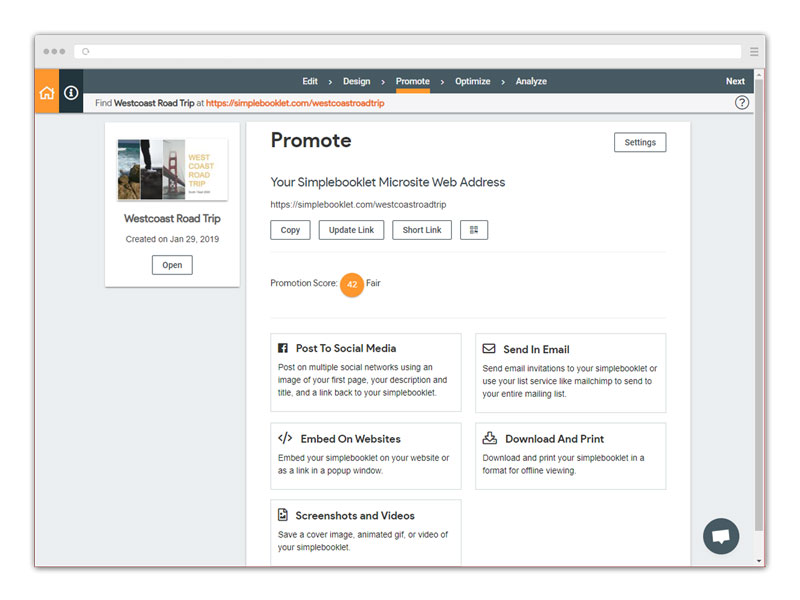Open the Send In Email option
This screenshot has width=800, height=600.
(570, 372)
